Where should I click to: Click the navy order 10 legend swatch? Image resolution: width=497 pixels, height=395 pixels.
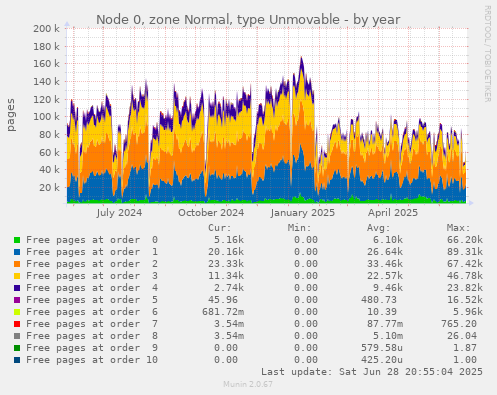click(x=17, y=360)
